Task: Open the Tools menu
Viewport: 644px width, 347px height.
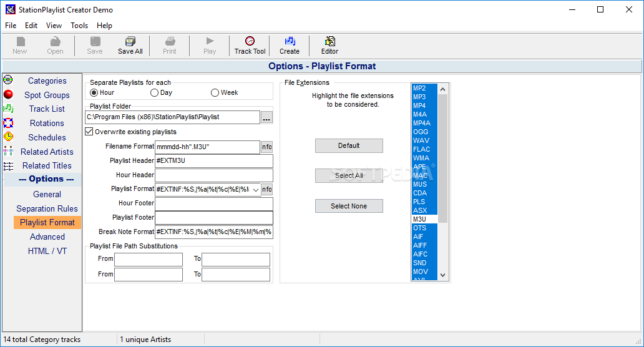Action: pos(79,26)
